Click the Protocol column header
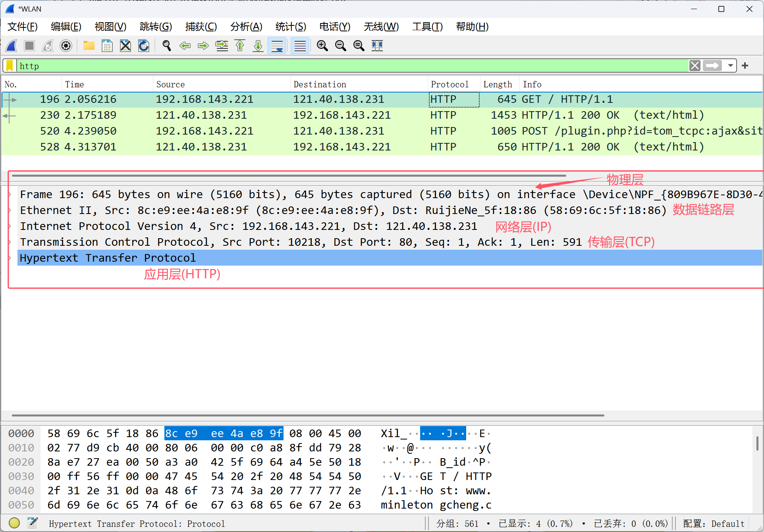The height and width of the screenshot is (532, 764). pyautogui.click(x=450, y=84)
